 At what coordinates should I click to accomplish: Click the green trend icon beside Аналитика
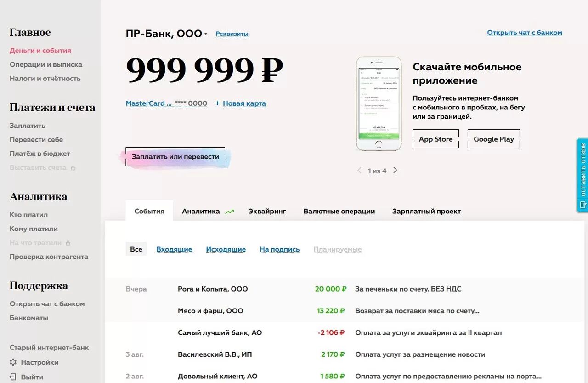tap(230, 212)
